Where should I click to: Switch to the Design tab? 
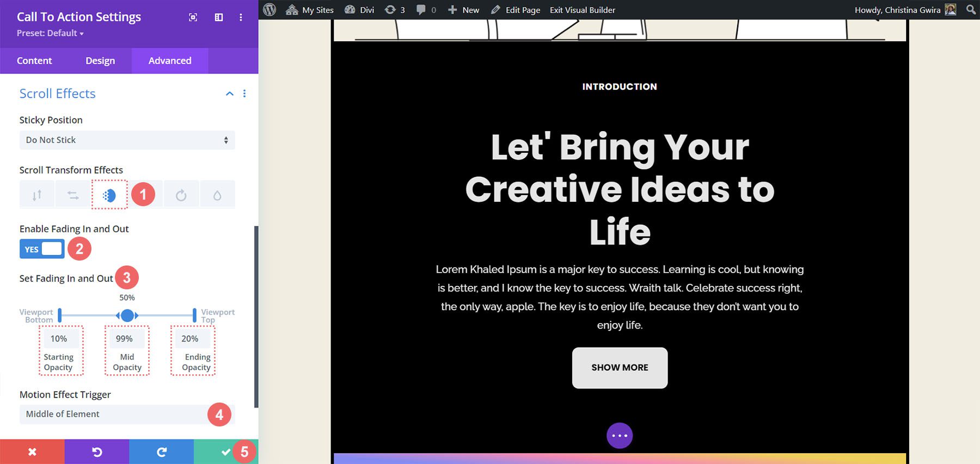[x=100, y=61]
